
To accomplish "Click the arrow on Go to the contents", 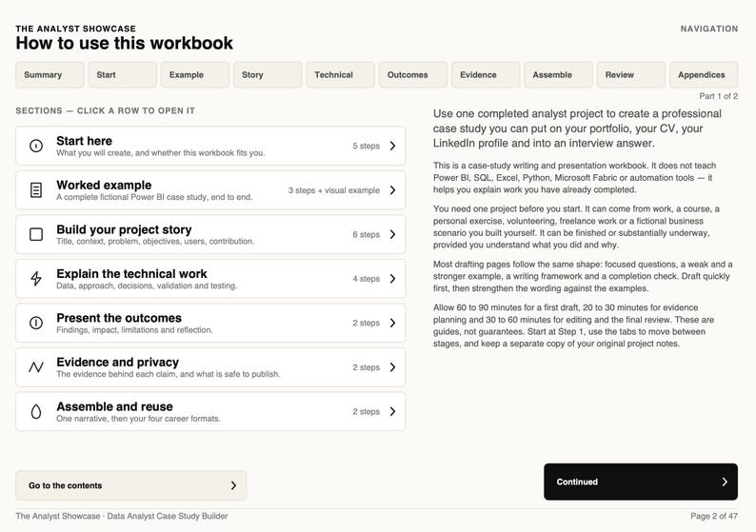I will [x=233, y=485].
